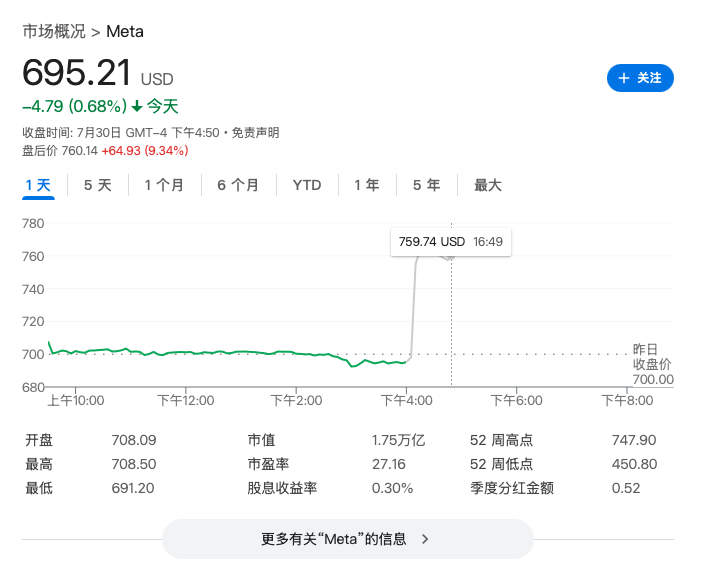Click the Meta breadcrumb label

[x=125, y=32]
